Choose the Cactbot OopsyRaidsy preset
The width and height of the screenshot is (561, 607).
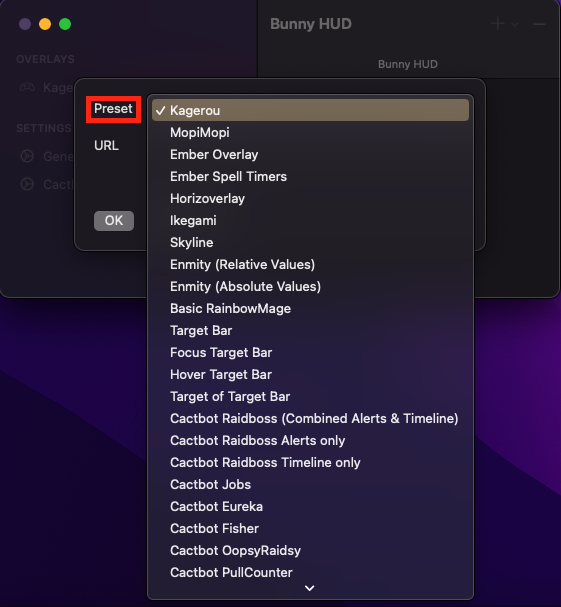point(310,550)
